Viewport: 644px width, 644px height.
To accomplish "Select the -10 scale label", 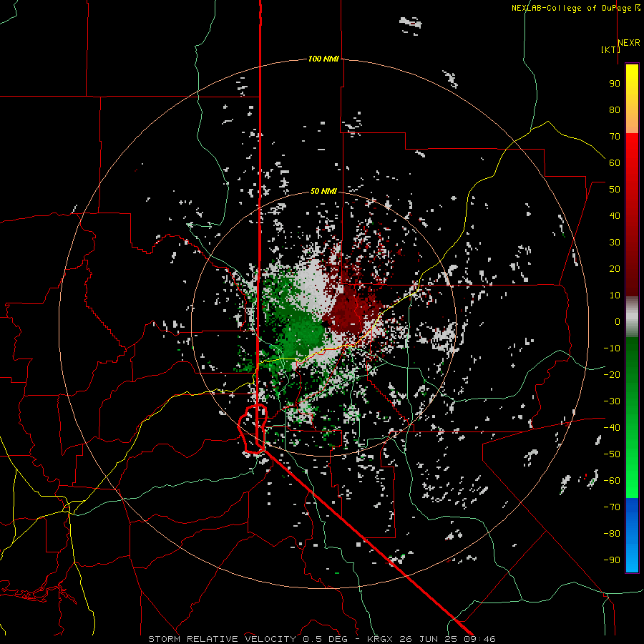I will [612, 348].
